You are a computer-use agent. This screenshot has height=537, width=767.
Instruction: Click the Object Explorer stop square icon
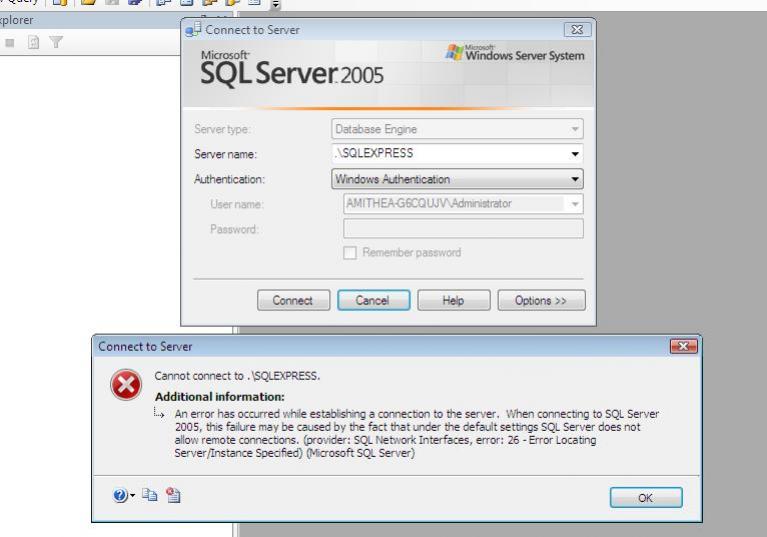coord(9,43)
